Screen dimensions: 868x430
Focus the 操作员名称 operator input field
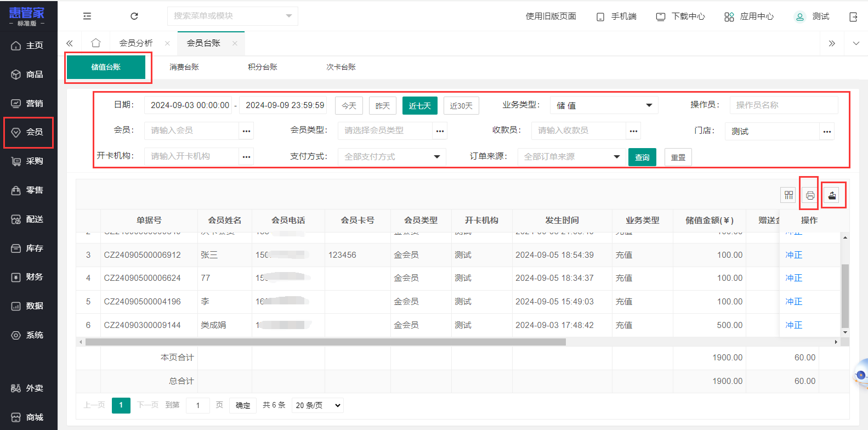[x=784, y=105]
